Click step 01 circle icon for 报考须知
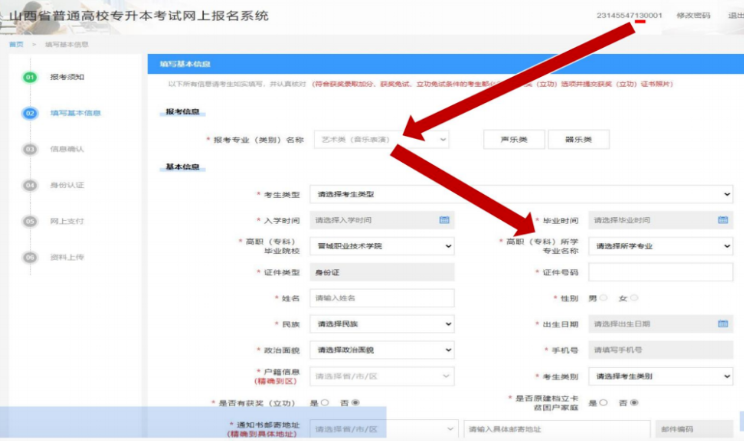This screenshot has width=744, height=441. 30,77
